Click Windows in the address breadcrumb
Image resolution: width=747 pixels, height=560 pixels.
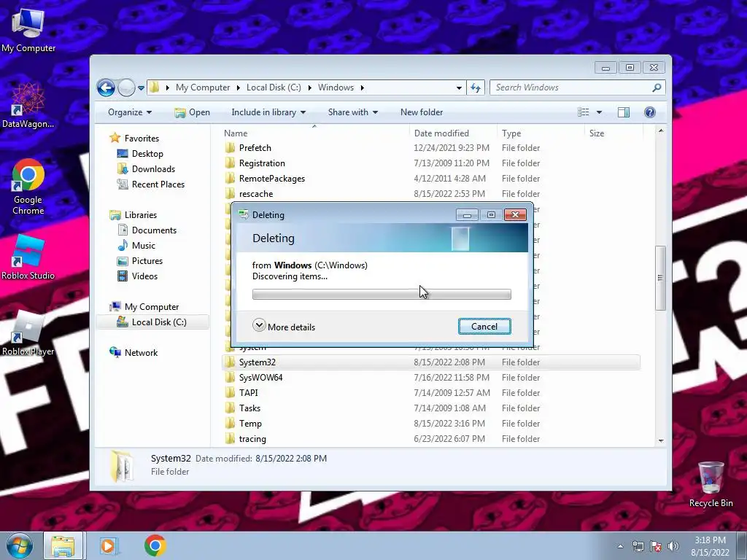pyautogui.click(x=336, y=87)
